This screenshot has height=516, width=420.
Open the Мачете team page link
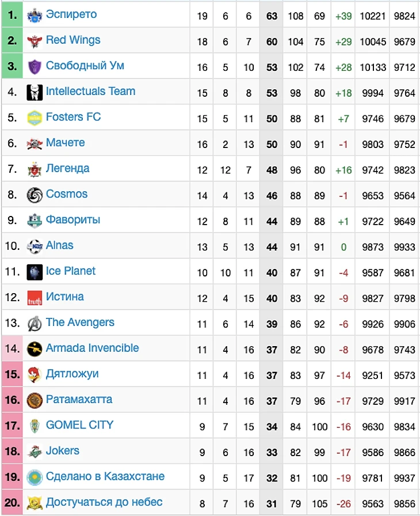coord(65,142)
